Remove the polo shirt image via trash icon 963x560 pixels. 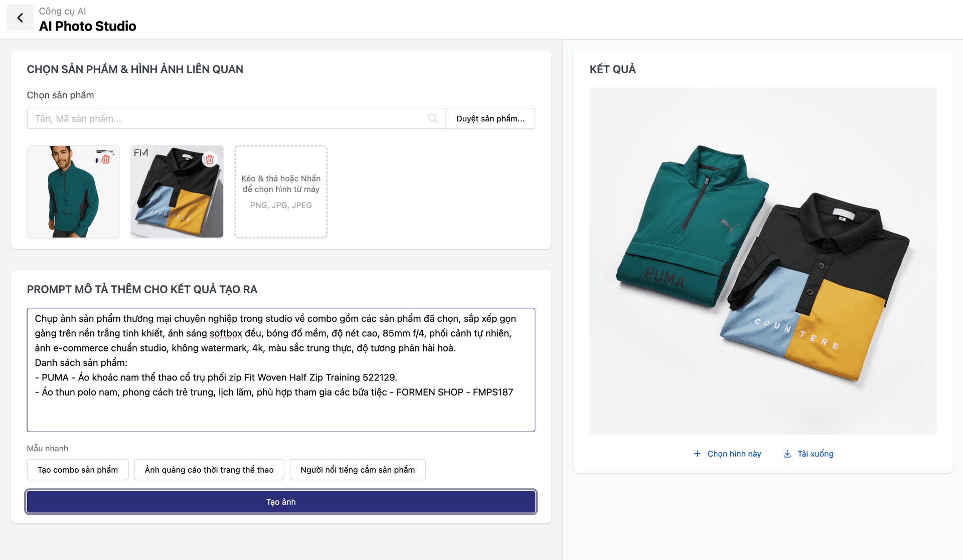(210, 159)
